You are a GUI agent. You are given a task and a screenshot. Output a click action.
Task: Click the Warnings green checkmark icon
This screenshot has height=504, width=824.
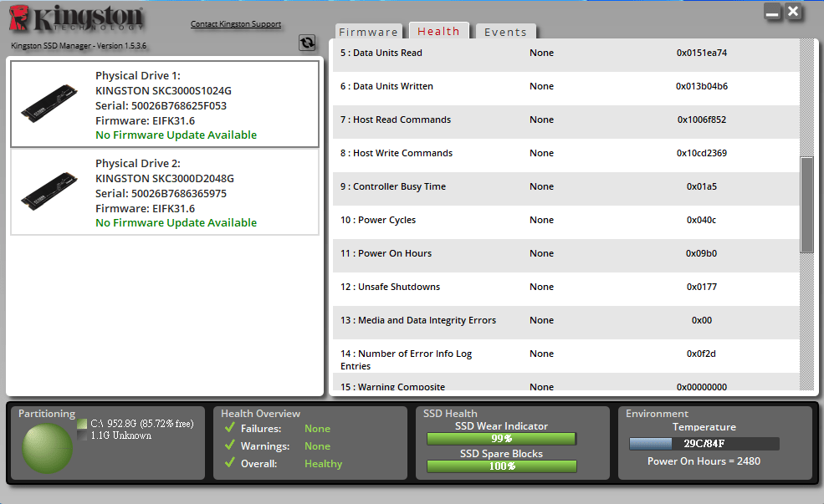pos(230,445)
